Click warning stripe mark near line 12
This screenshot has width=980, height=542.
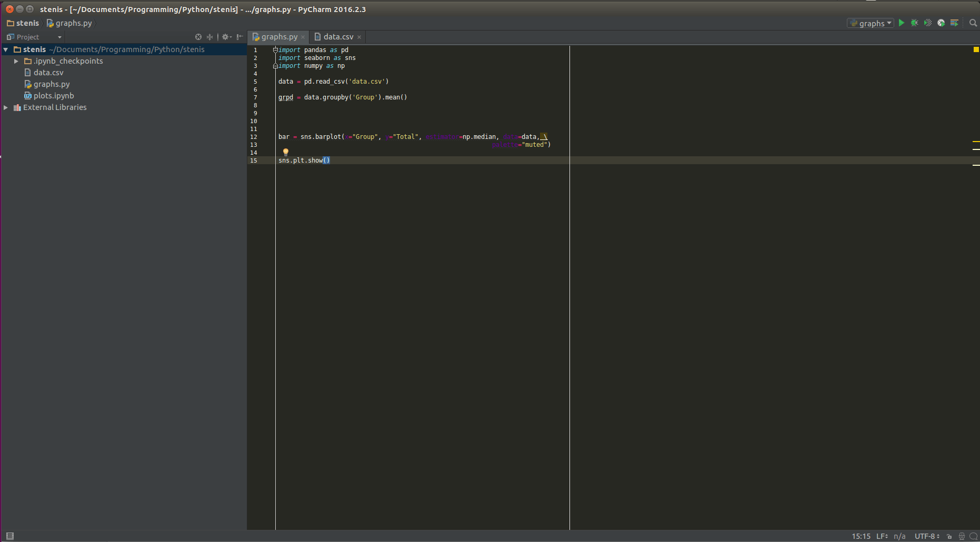tap(976, 142)
